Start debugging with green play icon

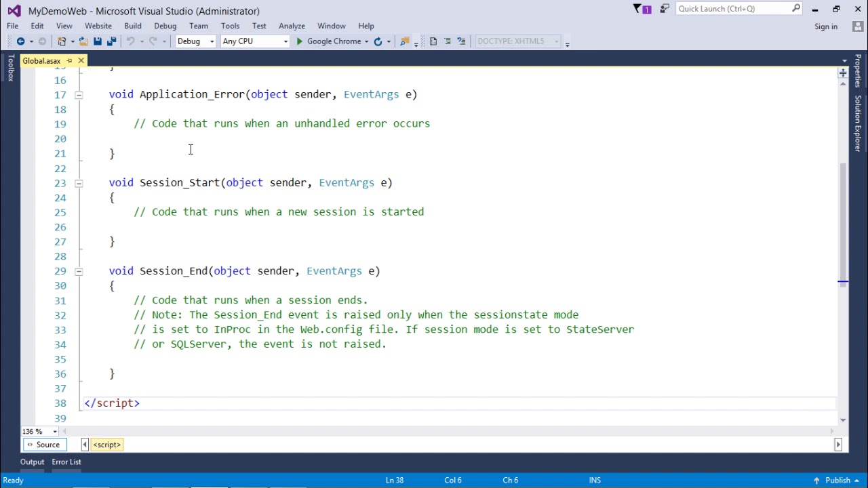point(299,41)
